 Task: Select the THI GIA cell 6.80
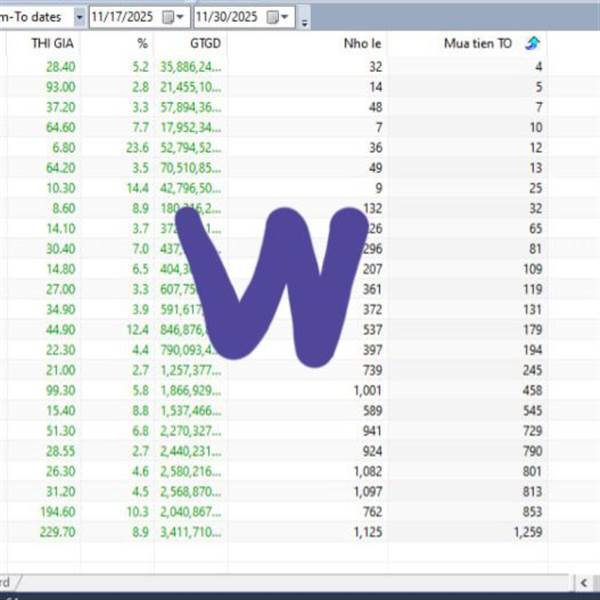pyautogui.click(x=64, y=148)
